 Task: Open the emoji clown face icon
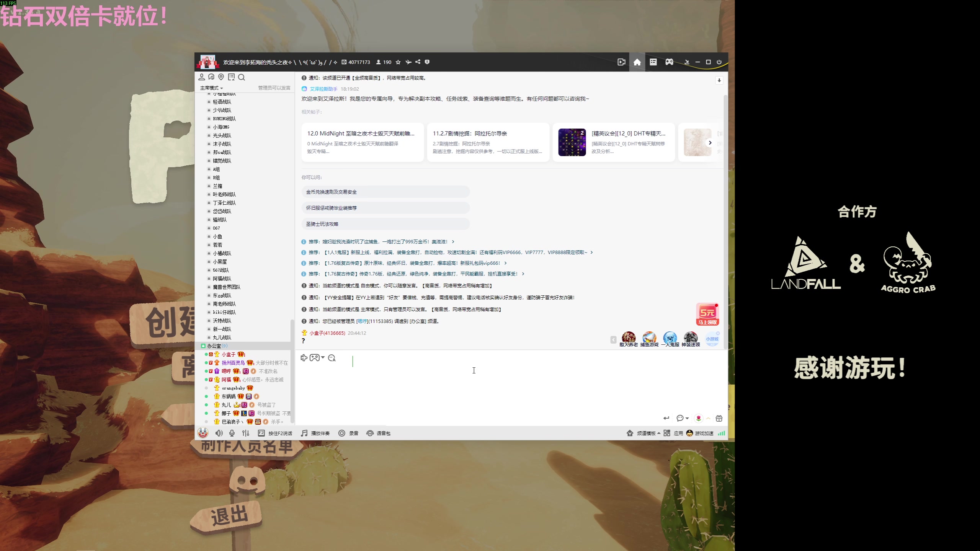[203, 433]
